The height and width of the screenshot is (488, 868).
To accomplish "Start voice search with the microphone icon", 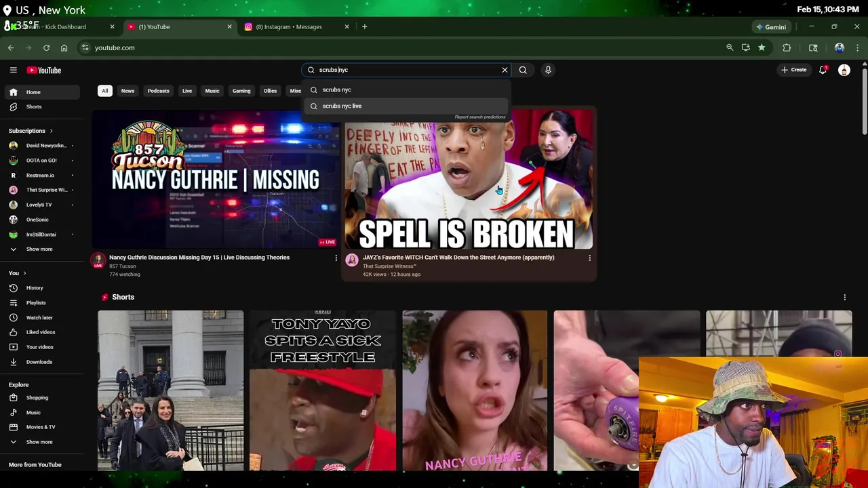I will [x=548, y=70].
